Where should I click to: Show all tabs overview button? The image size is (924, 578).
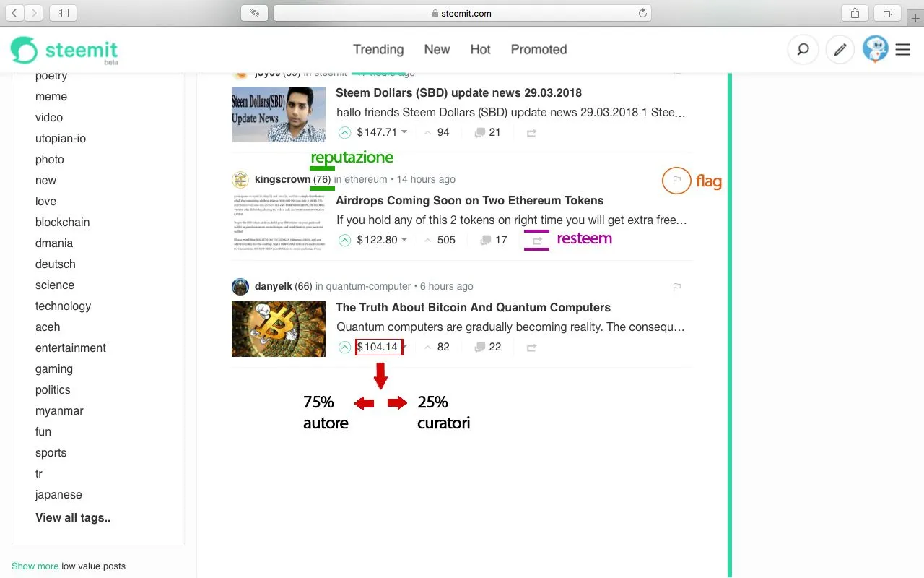(x=888, y=13)
